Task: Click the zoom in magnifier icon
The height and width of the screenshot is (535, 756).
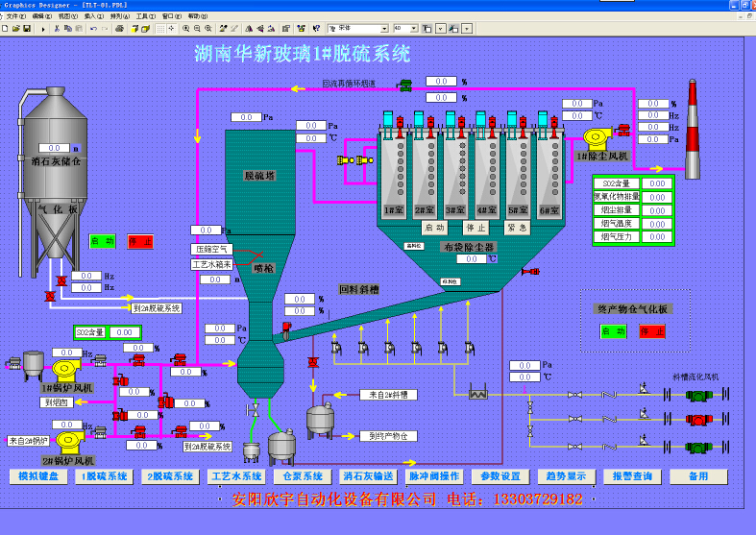Action: click(185, 29)
